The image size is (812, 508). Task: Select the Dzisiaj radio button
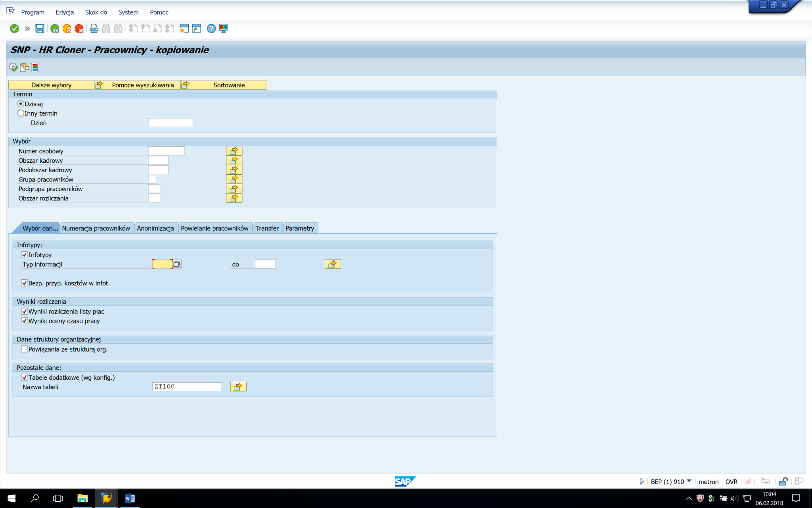[21, 104]
